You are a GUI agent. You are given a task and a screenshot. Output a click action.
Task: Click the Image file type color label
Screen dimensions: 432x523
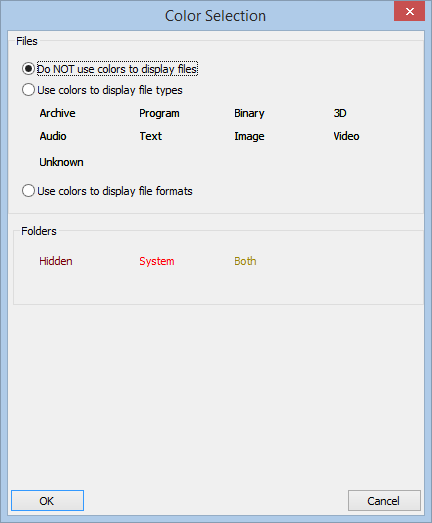(249, 136)
